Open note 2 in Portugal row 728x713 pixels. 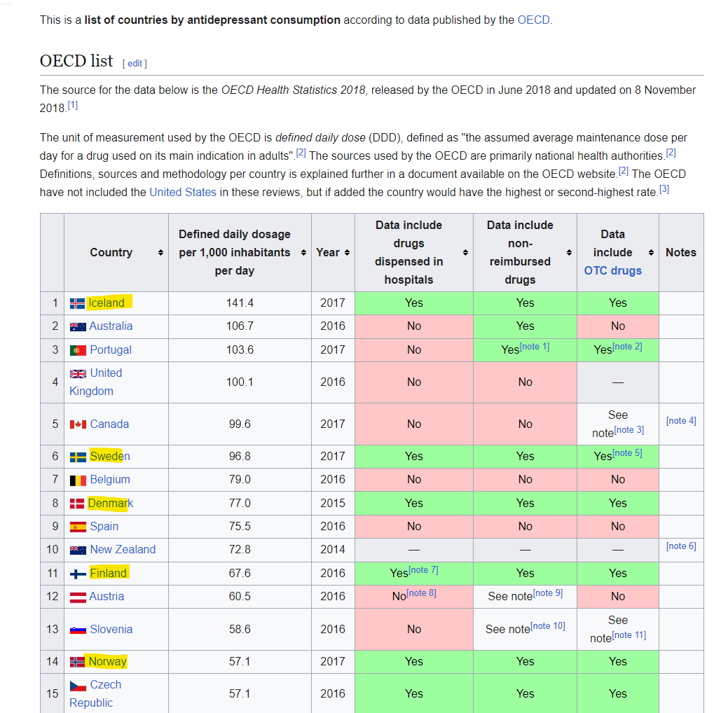[x=628, y=347]
